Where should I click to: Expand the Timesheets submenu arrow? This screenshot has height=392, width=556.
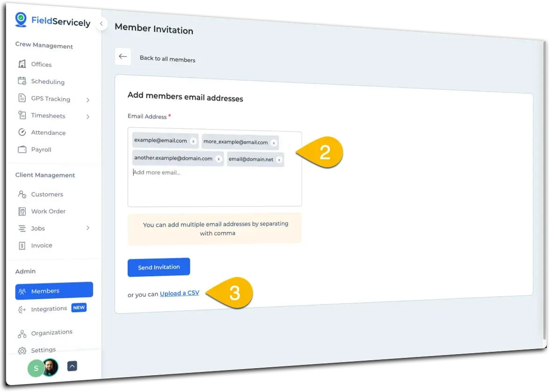coord(88,116)
